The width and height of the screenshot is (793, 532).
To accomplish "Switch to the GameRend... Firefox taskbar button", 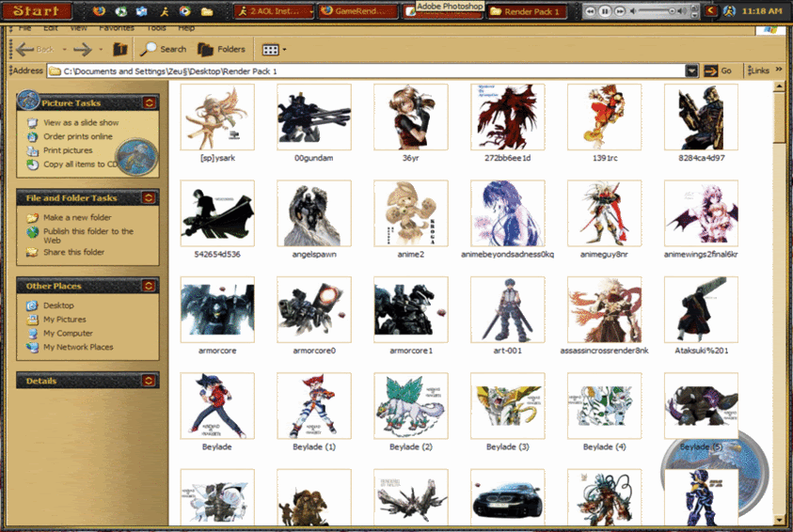I will [x=357, y=11].
